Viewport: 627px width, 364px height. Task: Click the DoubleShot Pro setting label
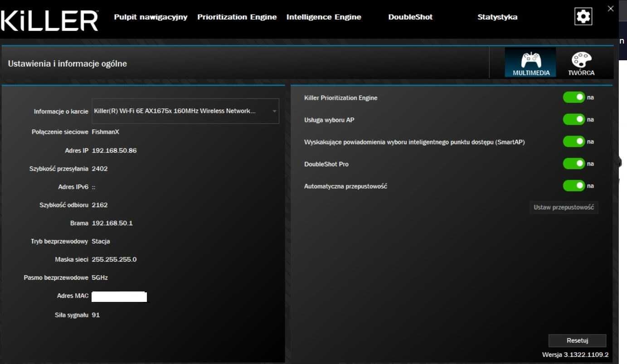click(326, 164)
